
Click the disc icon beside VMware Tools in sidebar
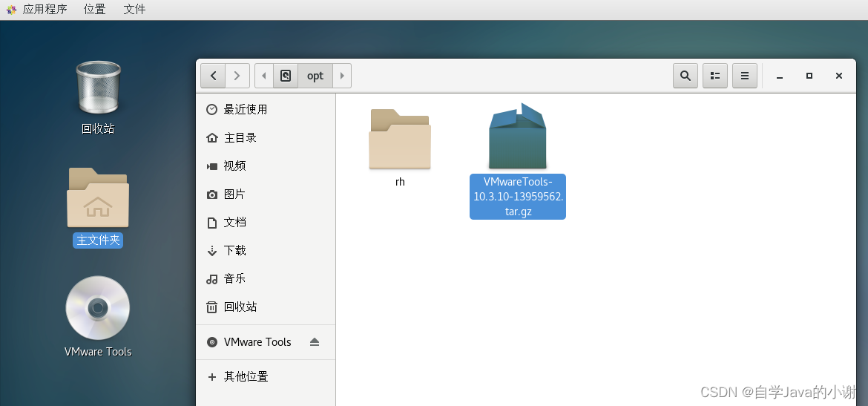[211, 342]
